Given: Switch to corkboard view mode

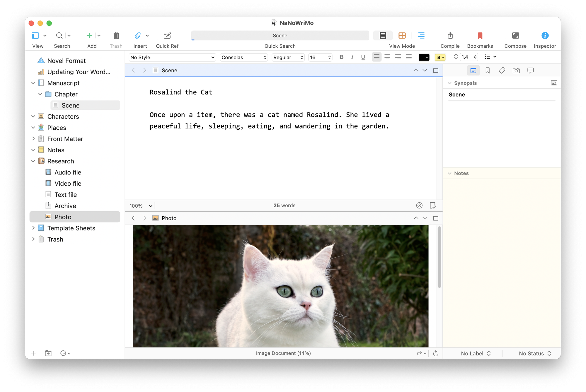Looking at the screenshot, I should (x=402, y=36).
